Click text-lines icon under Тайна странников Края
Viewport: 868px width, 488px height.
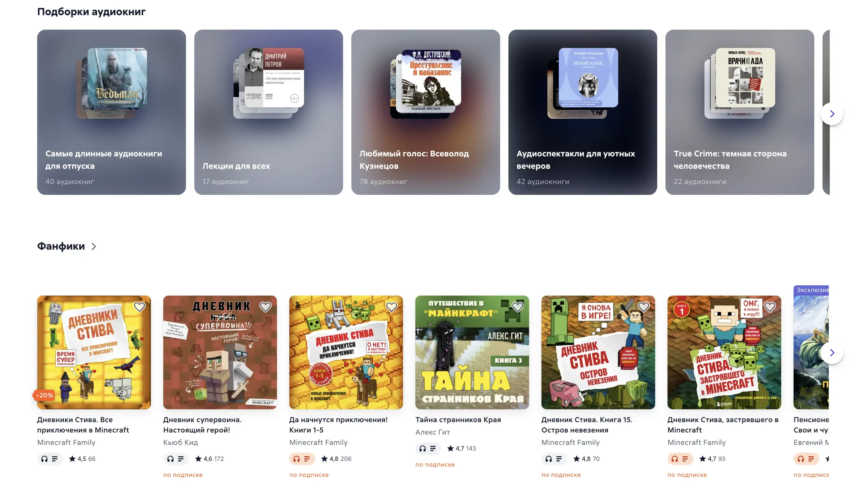coord(433,448)
